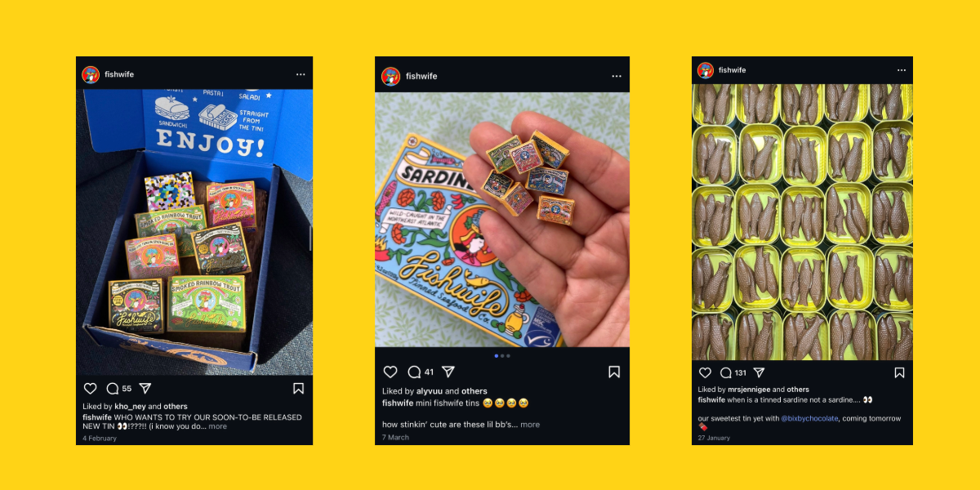Like the new tin box post
This screenshot has height=490, width=980.
click(x=91, y=389)
